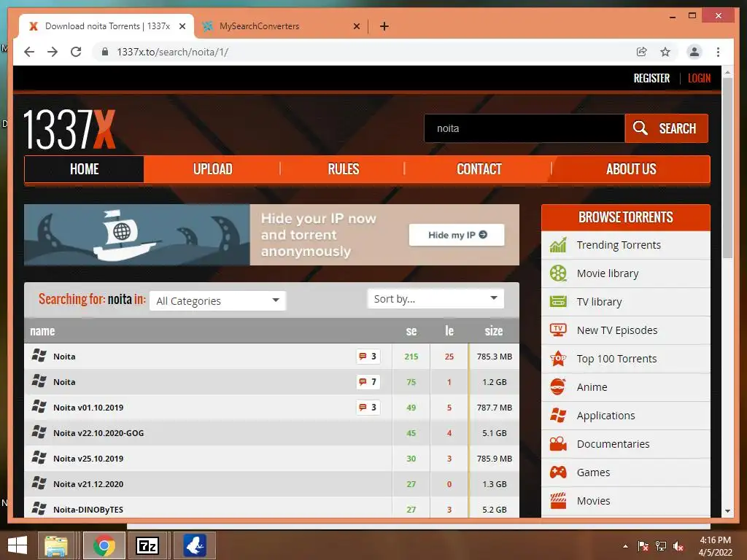
Task: Open comments on Noita v01.10.2019
Action: click(368, 407)
